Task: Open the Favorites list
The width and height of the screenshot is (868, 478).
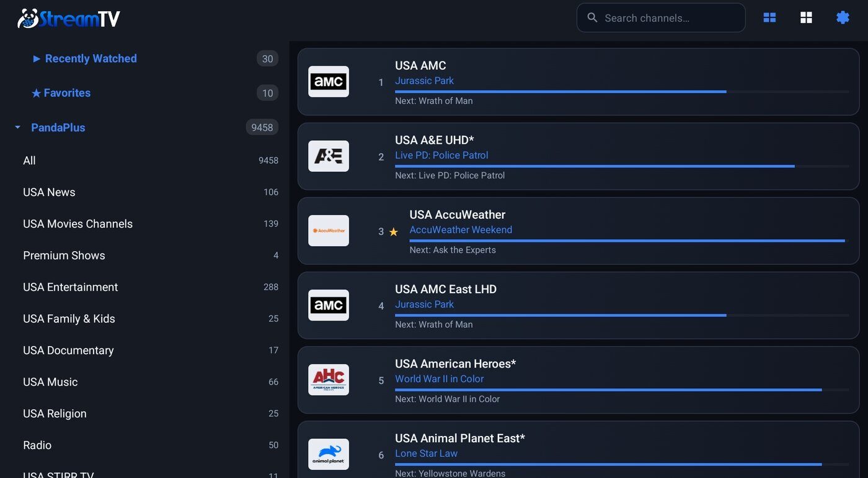Action: pos(67,93)
